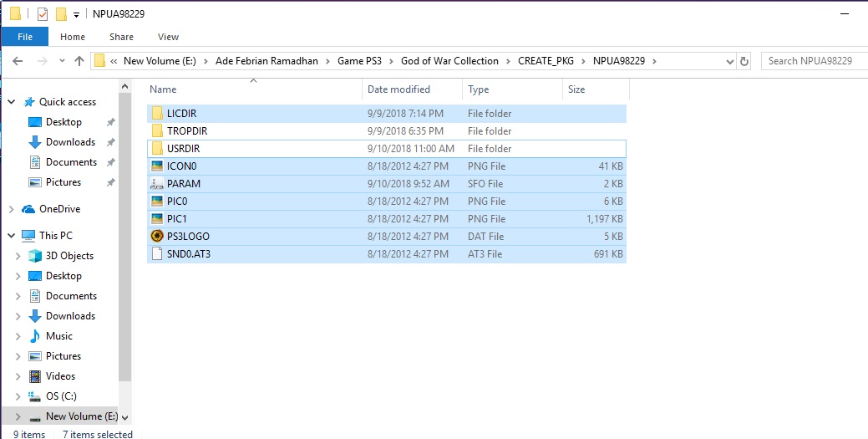Click the New folder icon in title bar

pos(62,14)
